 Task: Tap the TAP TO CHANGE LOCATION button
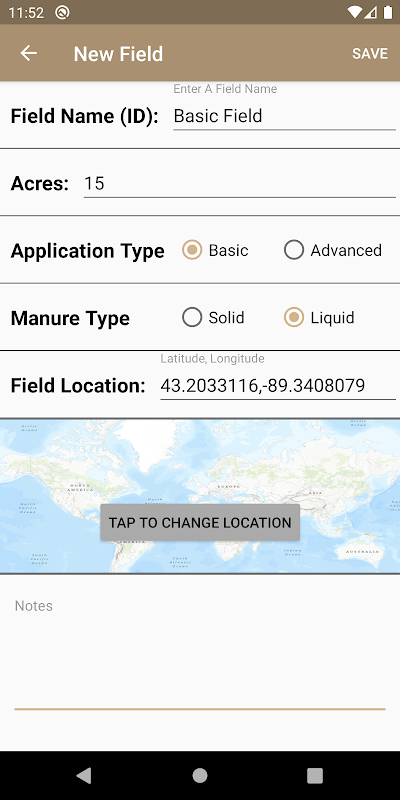click(x=200, y=522)
